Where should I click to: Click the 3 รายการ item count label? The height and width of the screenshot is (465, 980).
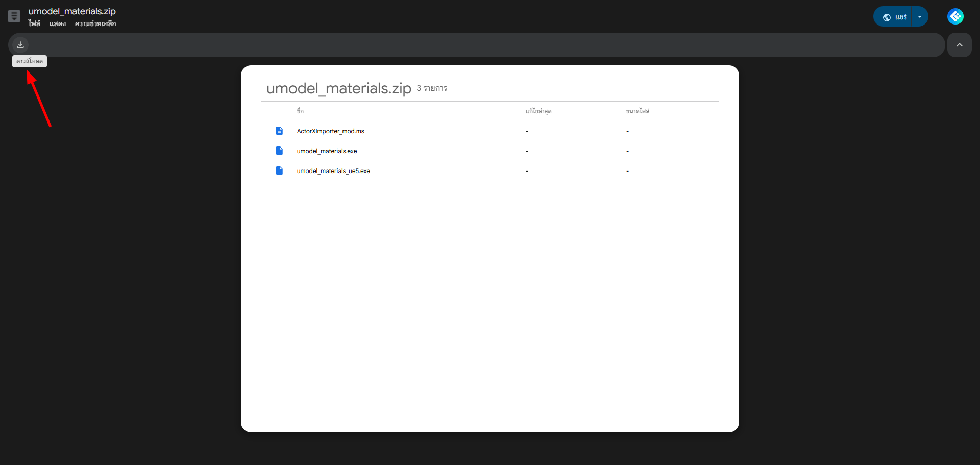click(432, 88)
